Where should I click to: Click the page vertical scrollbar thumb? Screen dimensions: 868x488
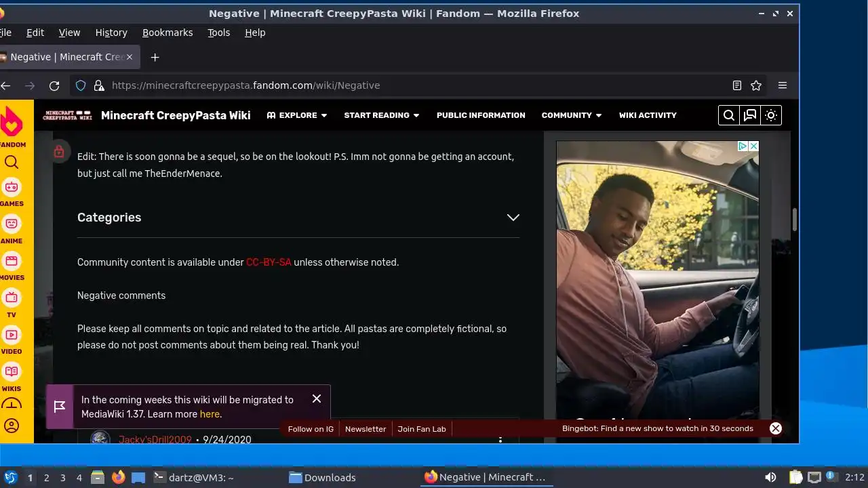pos(794,220)
